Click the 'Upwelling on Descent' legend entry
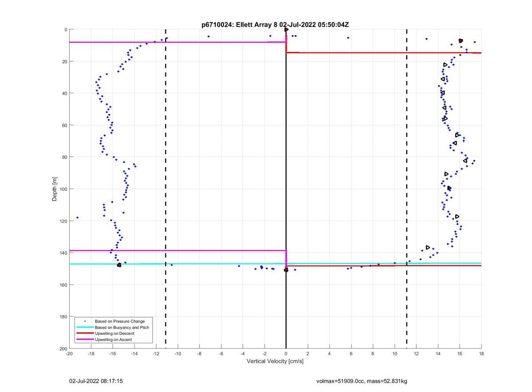 tap(114, 333)
